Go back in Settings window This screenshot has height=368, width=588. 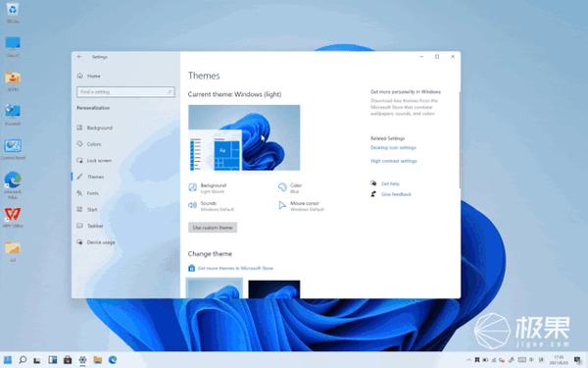coord(79,57)
